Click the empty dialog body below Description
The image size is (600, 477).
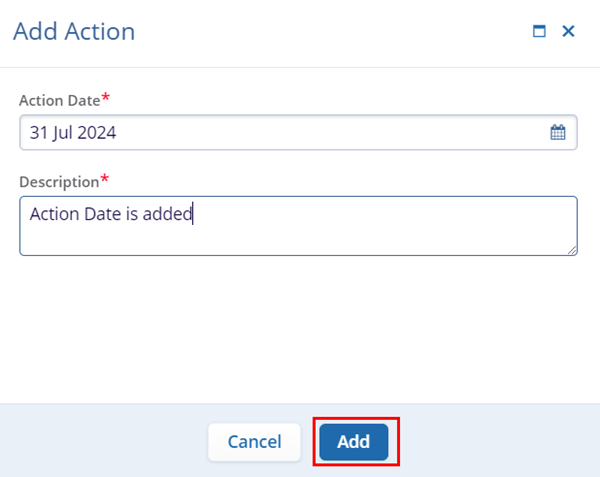(x=300, y=330)
